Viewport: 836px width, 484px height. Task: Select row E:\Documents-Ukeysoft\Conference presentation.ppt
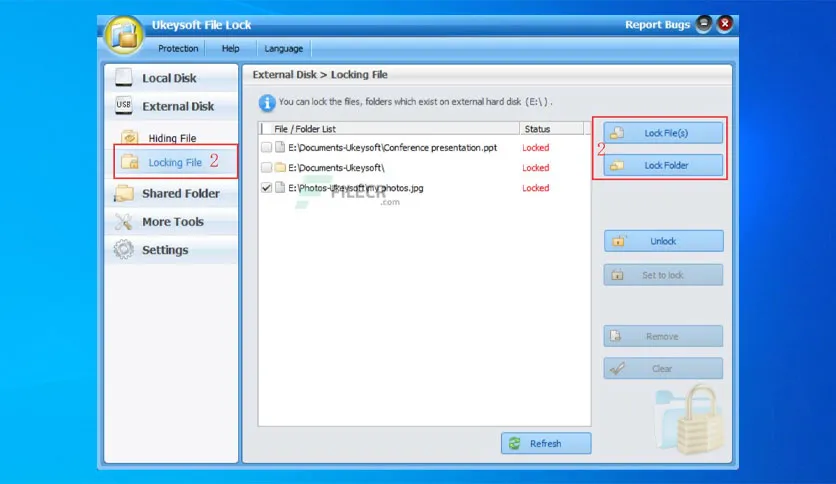(x=392, y=148)
